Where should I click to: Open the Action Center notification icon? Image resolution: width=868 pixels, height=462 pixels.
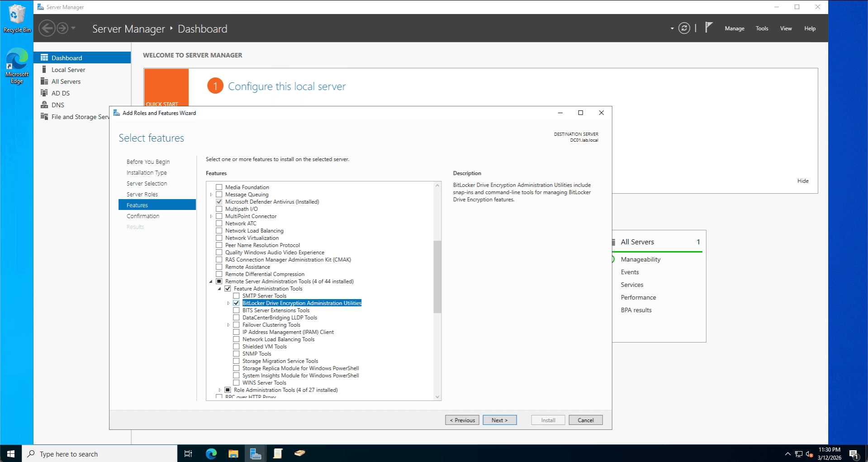tap(854, 454)
